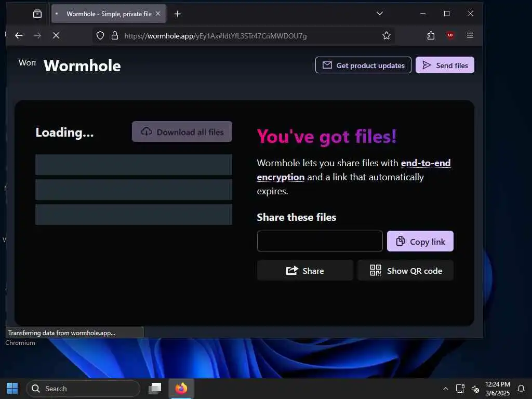Image resolution: width=532 pixels, height=399 pixels.
Task: Open a new tab with the plus button
Action: coord(178,14)
